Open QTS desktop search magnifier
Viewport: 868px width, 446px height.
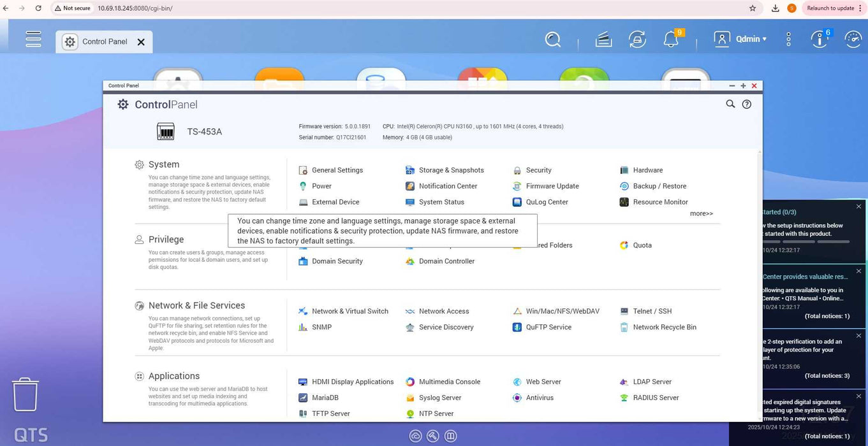click(553, 40)
